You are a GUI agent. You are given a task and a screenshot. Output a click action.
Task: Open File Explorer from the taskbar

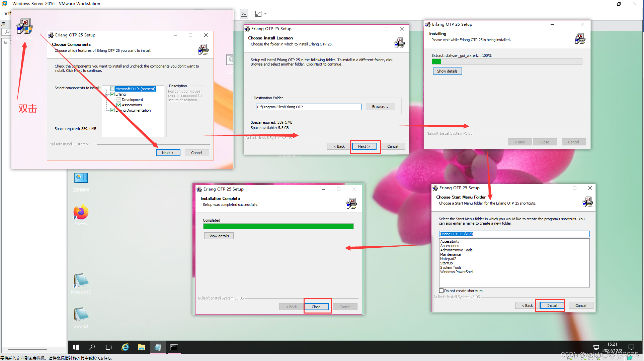(141, 347)
